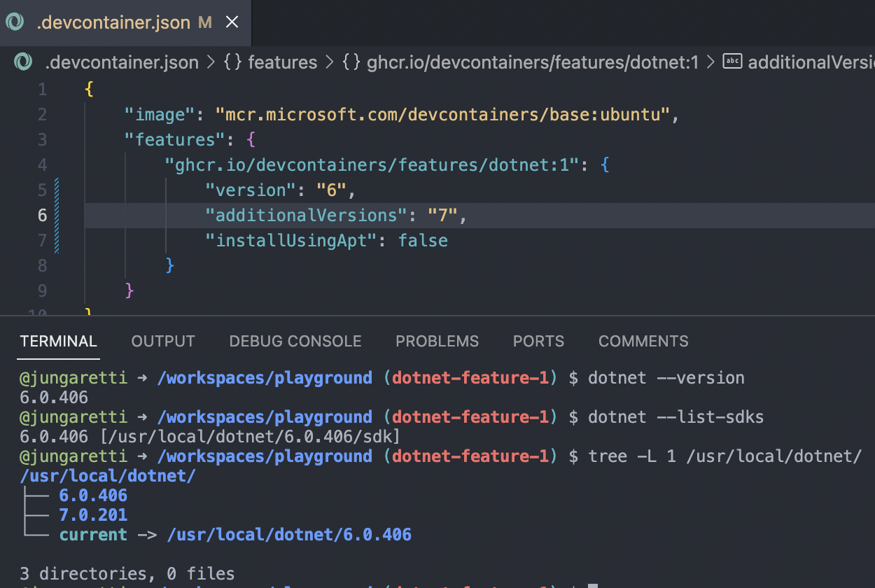Click the "3 directories, 0 files" summary
The height and width of the screenshot is (588, 875).
click(127, 574)
